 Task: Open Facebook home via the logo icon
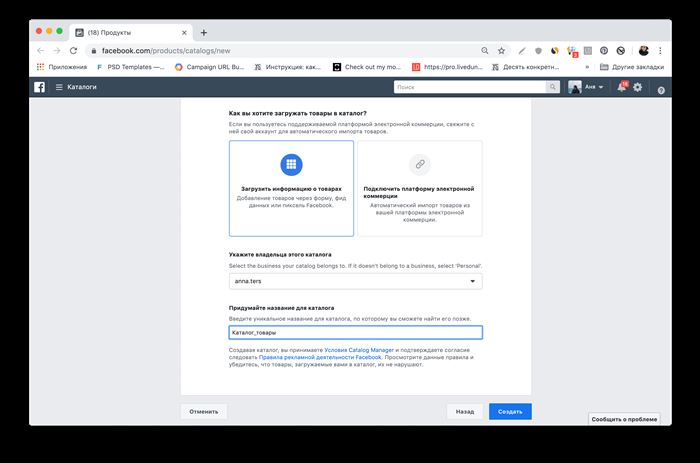pyautogui.click(x=39, y=87)
